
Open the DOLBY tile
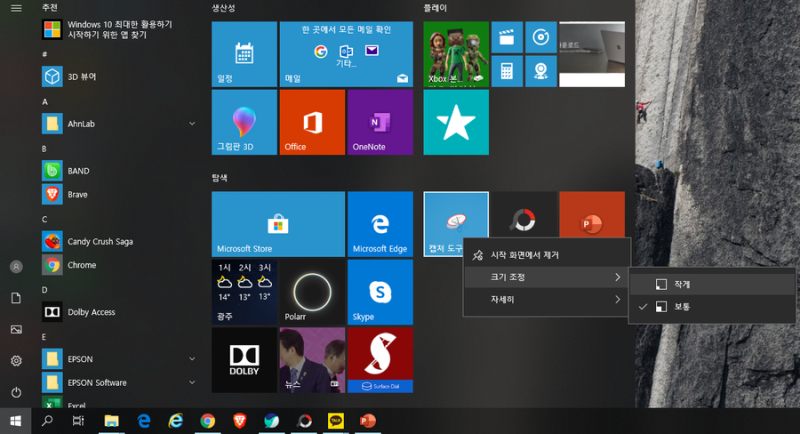[x=244, y=360]
